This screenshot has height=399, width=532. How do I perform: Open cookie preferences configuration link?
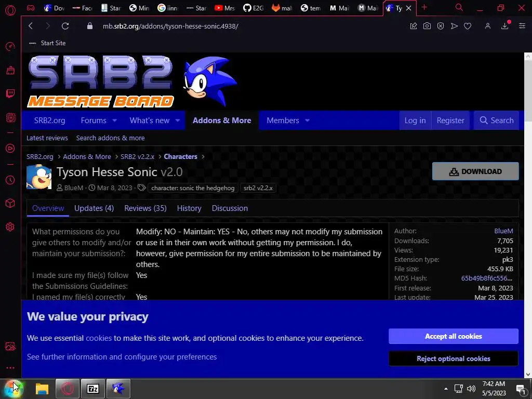coord(122,357)
